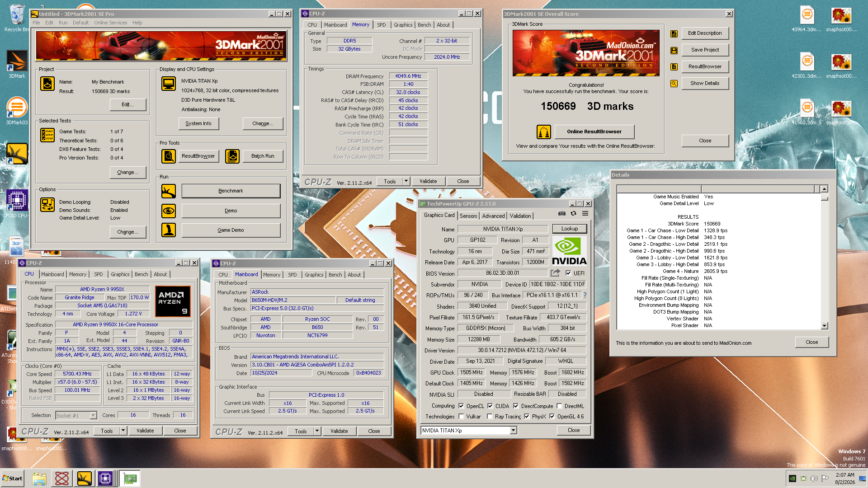
Task: Open the GPU-Z hamburger menu
Action: coord(585,213)
